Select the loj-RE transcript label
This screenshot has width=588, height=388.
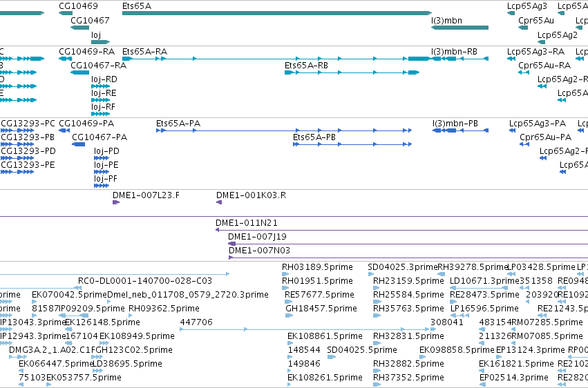[x=104, y=93]
